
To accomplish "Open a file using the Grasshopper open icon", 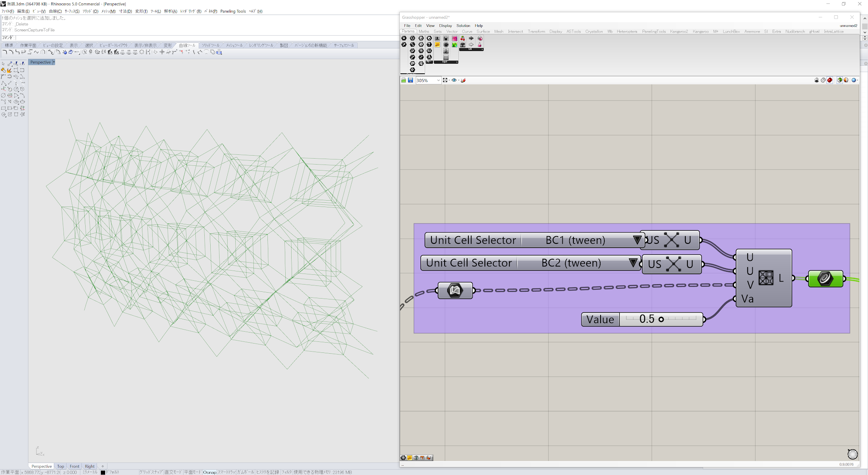I will [403, 80].
